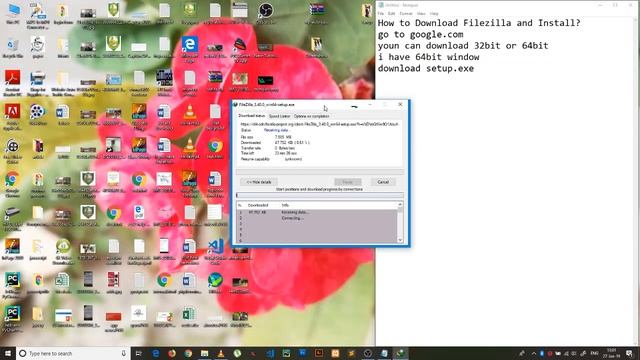Screen dimensions: 640x360
Task: Open the Options on completion tab
Action: [x=311, y=116]
